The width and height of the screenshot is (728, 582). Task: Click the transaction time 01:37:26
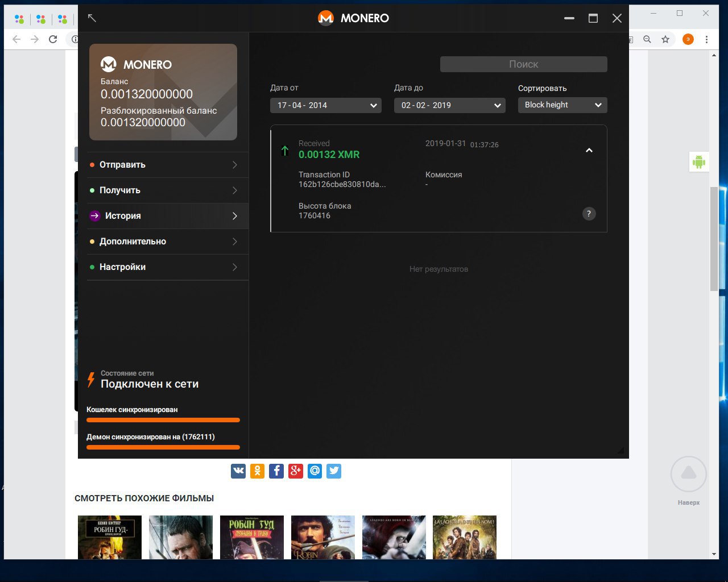click(x=485, y=145)
